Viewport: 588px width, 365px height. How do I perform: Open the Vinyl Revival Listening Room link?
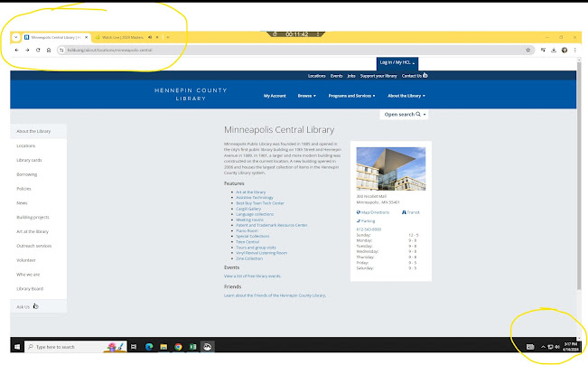(261, 253)
